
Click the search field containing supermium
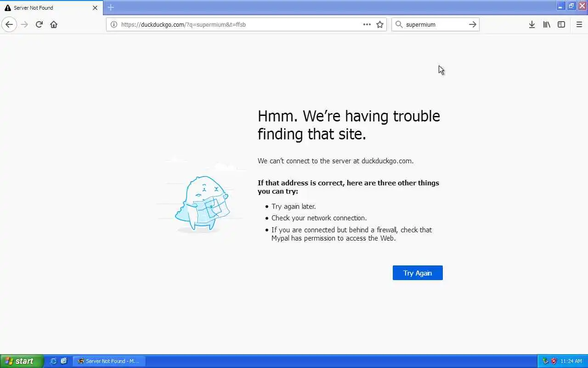pyautogui.click(x=435, y=24)
